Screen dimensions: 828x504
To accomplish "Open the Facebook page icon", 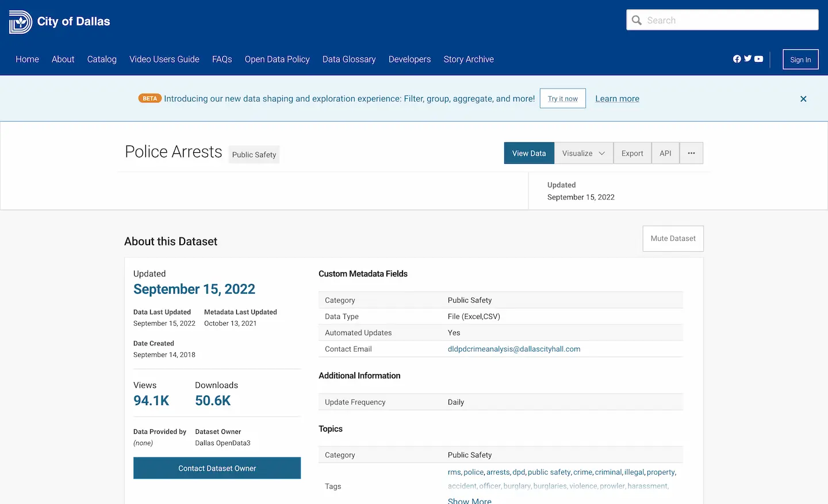I will (x=737, y=59).
